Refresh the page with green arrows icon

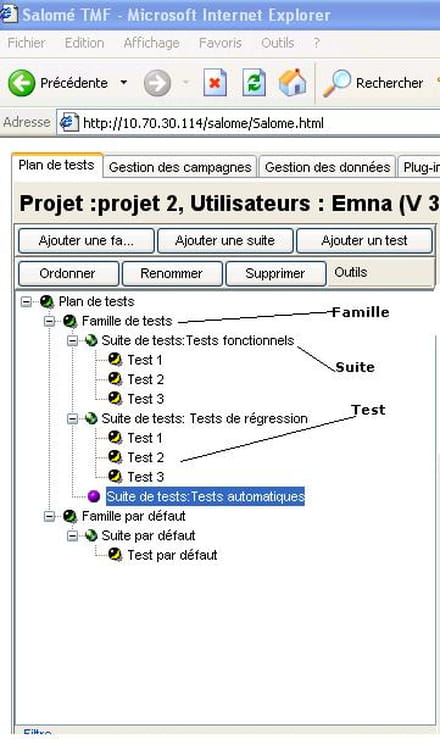point(254,83)
